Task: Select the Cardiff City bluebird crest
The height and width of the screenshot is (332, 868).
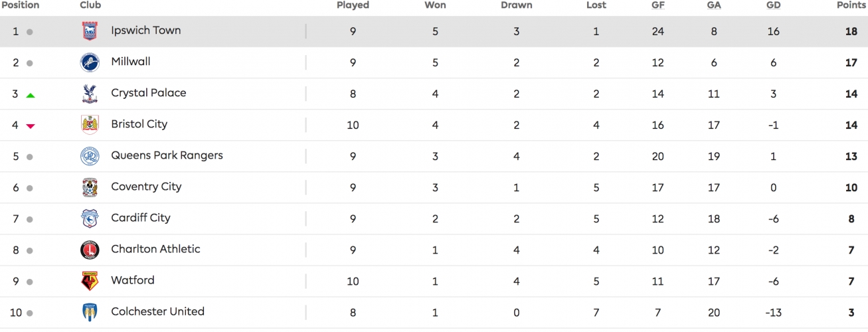Action: click(90, 218)
